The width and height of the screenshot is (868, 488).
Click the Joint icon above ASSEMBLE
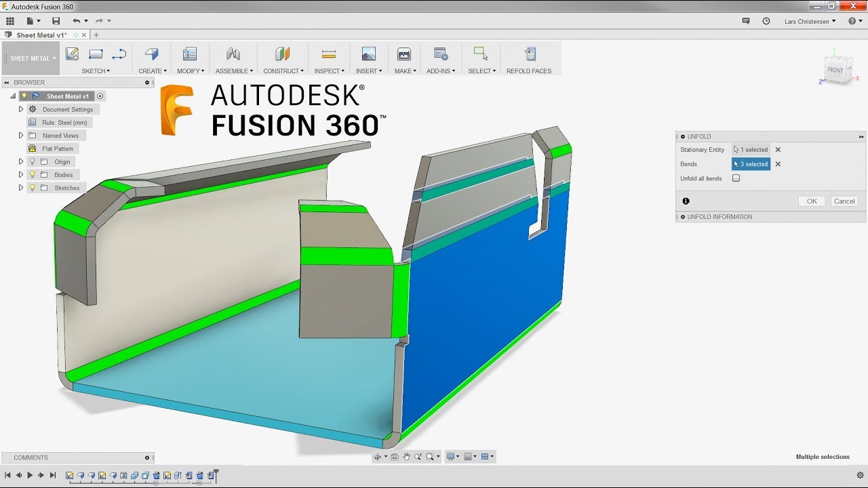(x=233, y=54)
